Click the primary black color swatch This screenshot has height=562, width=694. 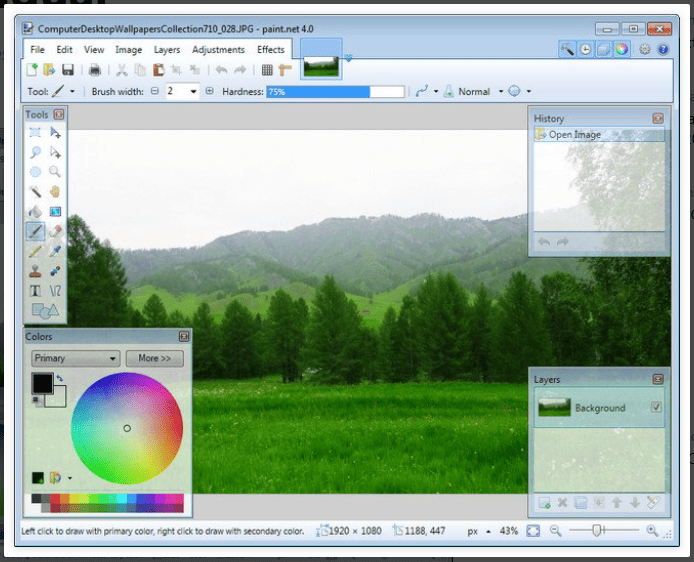42,383
